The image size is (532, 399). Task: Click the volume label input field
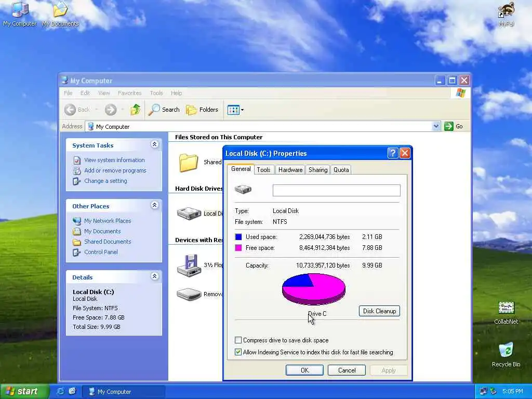337,190
